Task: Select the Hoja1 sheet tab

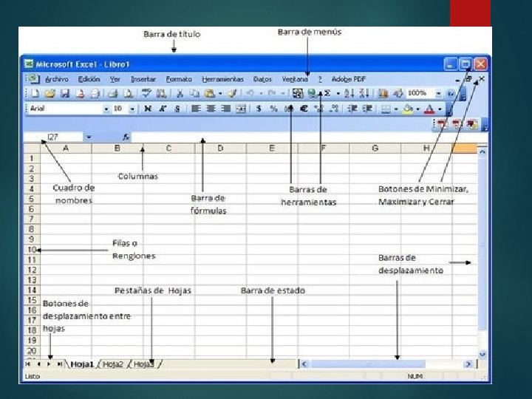Action: (82, 364)
